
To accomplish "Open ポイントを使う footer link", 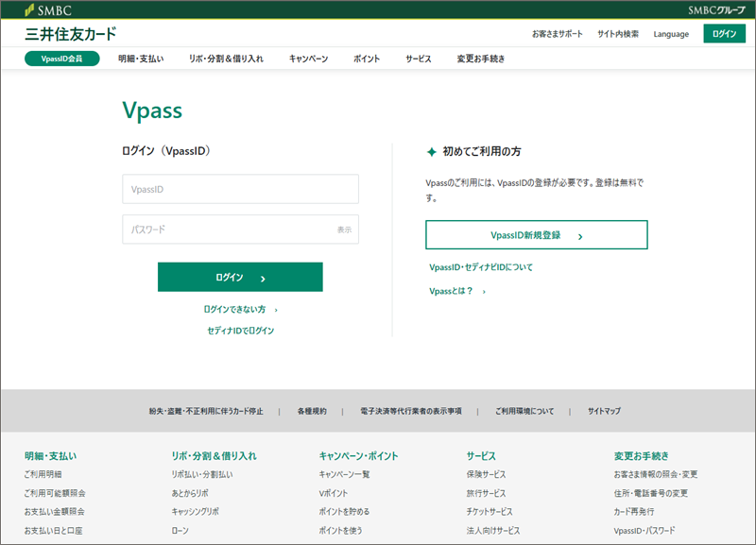I will click(340, 531).
